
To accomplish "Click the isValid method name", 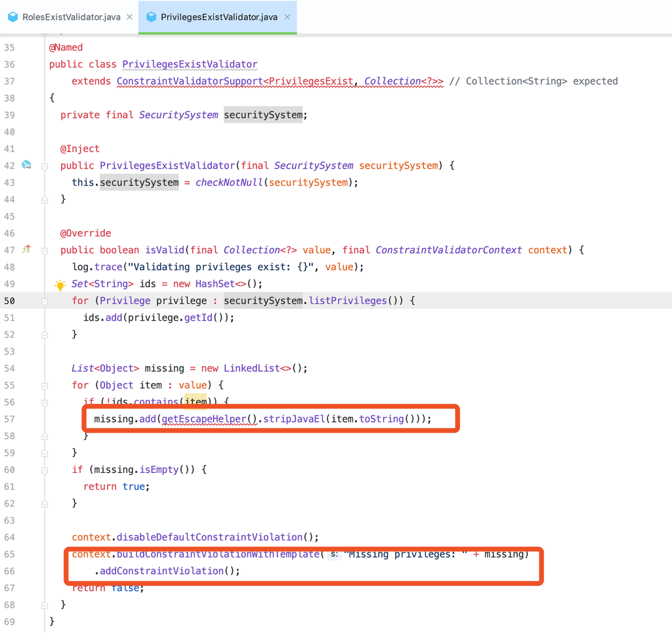I will (x=165, y=250).
